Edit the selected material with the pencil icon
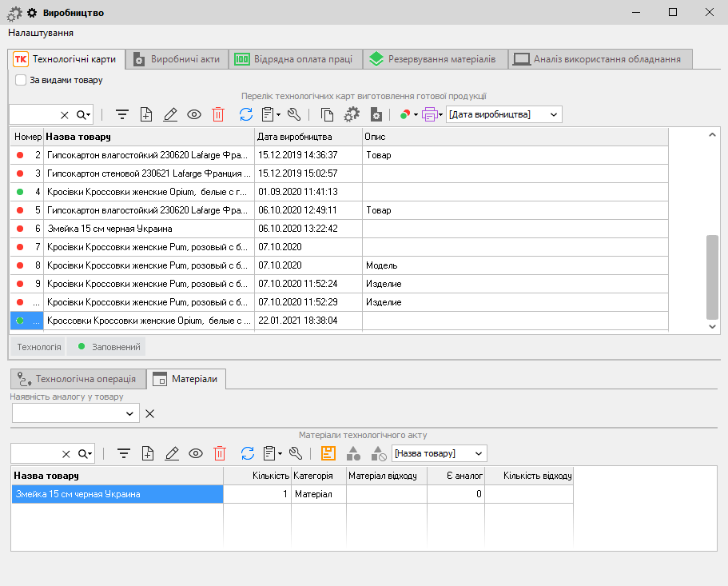The width and height of the screenshot is (728, 586). pos(170,453)
